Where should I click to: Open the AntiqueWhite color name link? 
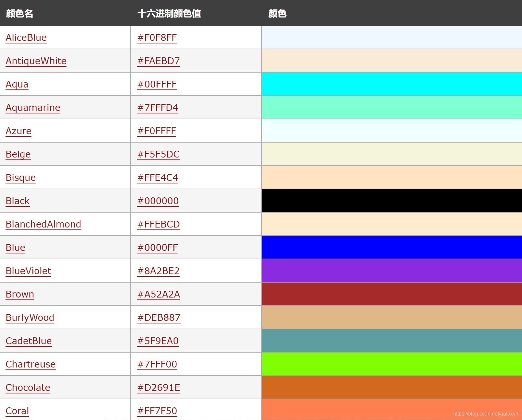click(x=36, y=61)
